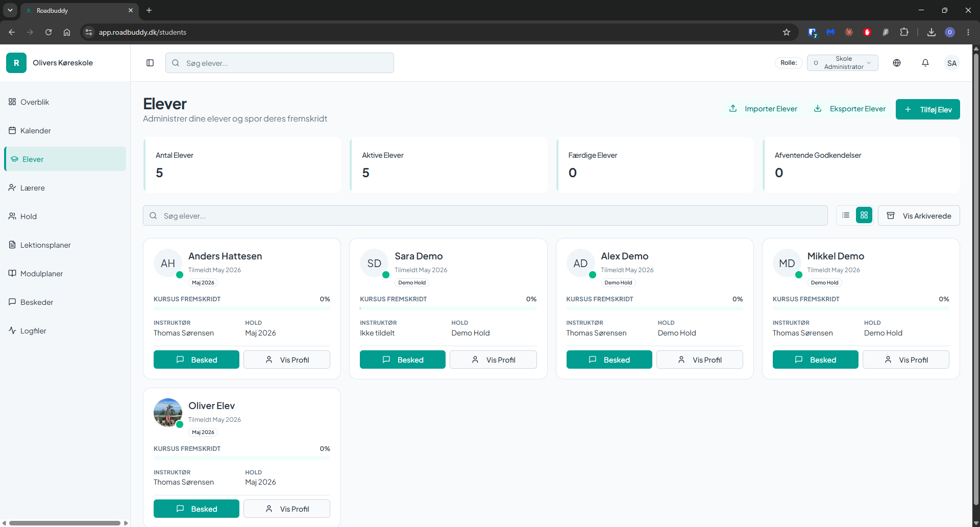The image size is (980, 527).
Task: Click the Maj 2026 tag on Anders Hattesen
Action: coord(203,282)
